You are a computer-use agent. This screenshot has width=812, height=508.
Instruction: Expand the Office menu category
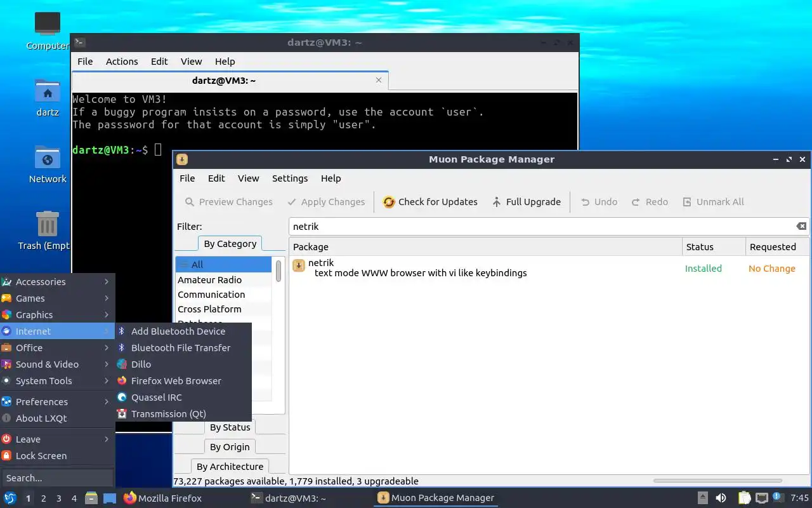57,348
